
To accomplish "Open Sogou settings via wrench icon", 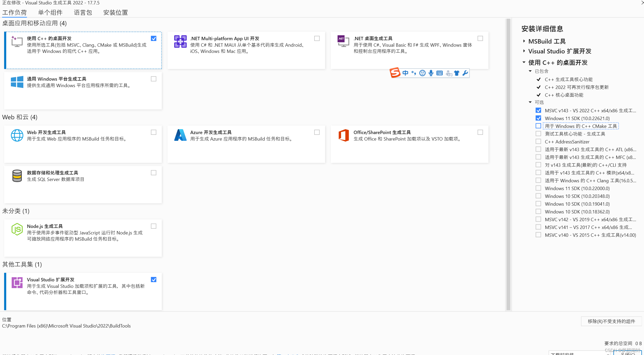I will tap(465, 73).
